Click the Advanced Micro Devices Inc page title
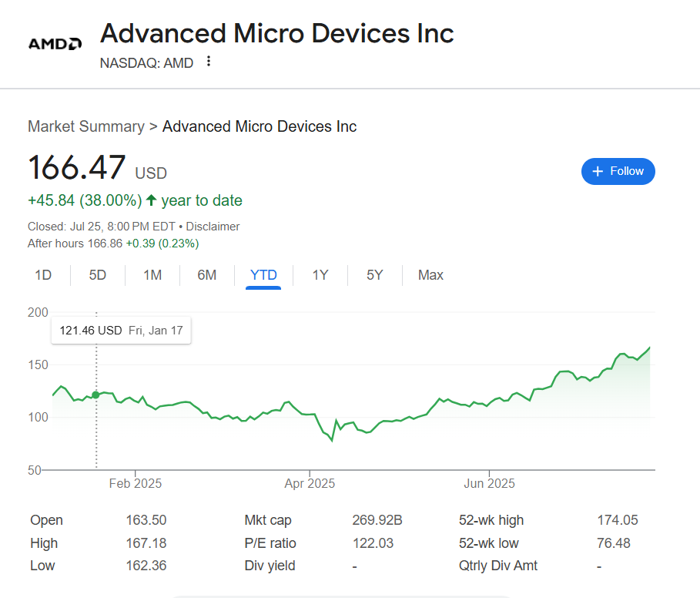700x598 pixels. pyautogui.click(x=276, y=33)
